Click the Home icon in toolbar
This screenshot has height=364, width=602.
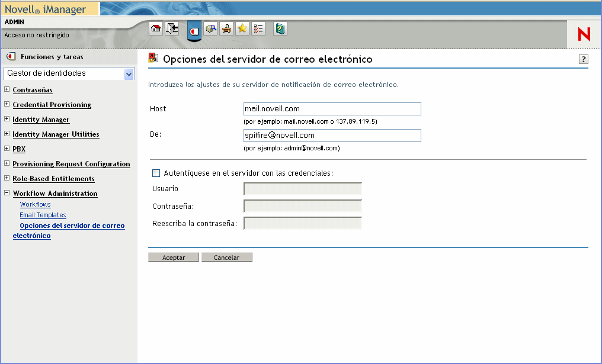[156, 28]
